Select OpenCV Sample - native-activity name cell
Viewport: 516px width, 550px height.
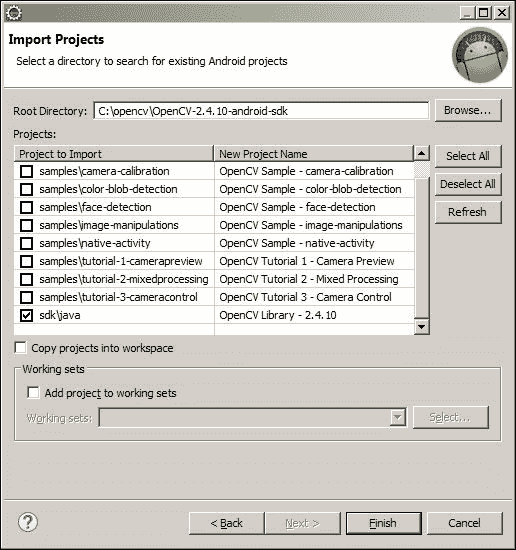(x=314, y=243)
